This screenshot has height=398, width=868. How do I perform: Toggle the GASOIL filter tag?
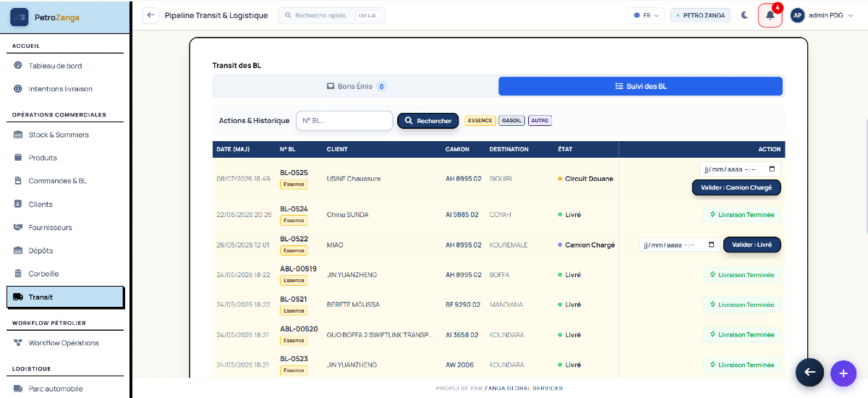(x=512, y=121)
